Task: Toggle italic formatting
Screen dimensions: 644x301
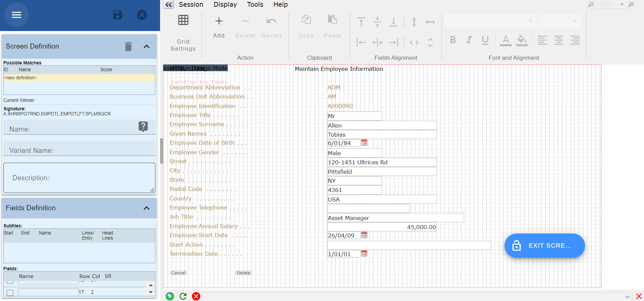Action: (x=469, y=40)
